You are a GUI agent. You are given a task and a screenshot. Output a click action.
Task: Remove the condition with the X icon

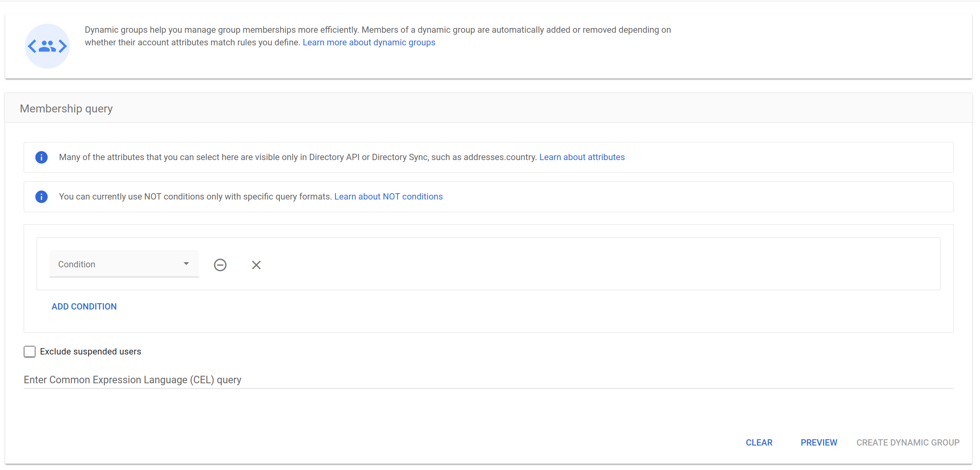point(256,265)
